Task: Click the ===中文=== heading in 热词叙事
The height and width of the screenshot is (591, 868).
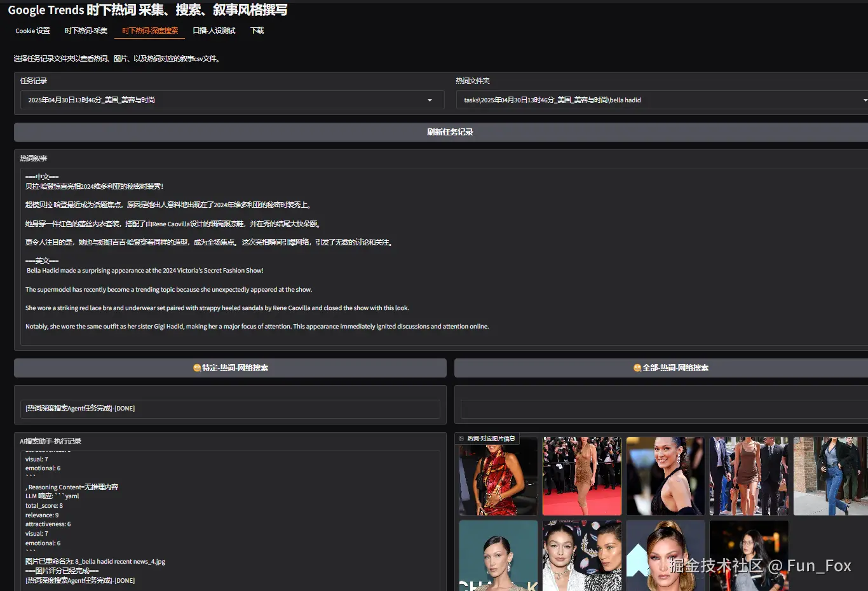Action: pyautogui.click(x=42, y=177)
